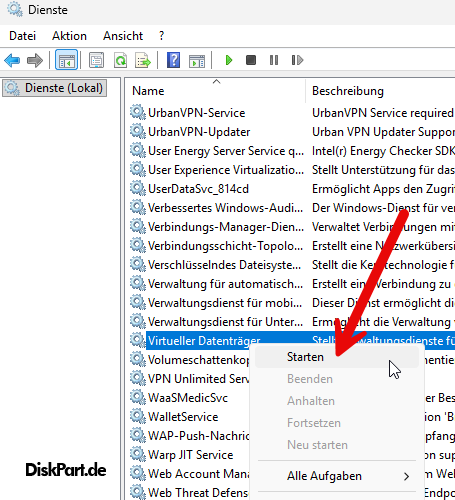Select Verbessertes Windows-Audio service

click(226, 208)
